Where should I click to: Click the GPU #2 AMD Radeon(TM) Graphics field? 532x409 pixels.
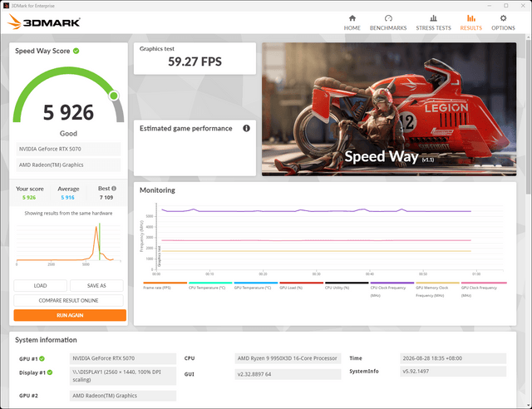click(123, 396)
